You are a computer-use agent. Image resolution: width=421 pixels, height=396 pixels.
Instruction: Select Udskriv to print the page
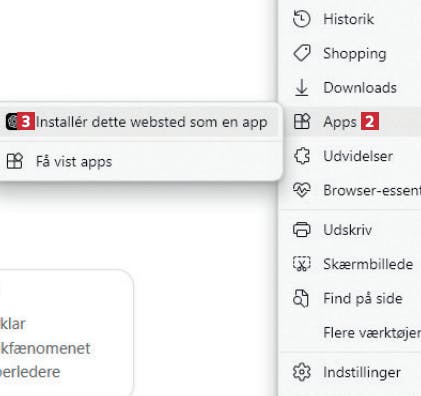coord(350,230)
